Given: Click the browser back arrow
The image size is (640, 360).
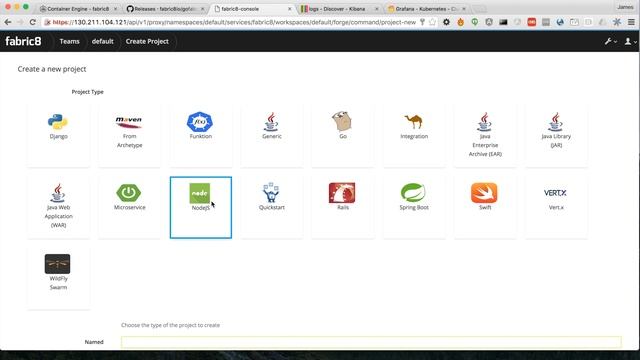Looking at the screenshot, I should pos(8,22).
